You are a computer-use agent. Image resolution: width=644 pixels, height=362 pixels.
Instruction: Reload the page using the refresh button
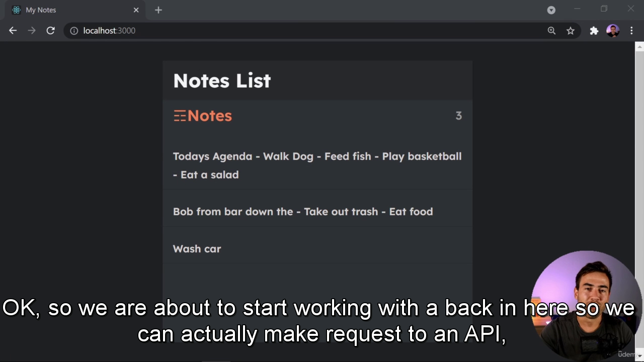pos(50,31)
